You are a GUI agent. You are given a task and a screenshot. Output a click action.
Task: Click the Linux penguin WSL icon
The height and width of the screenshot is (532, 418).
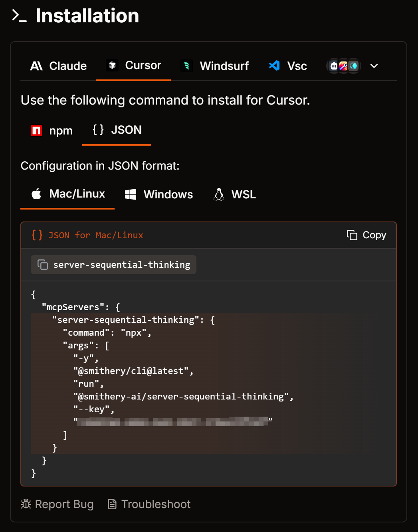pos(219,194)
